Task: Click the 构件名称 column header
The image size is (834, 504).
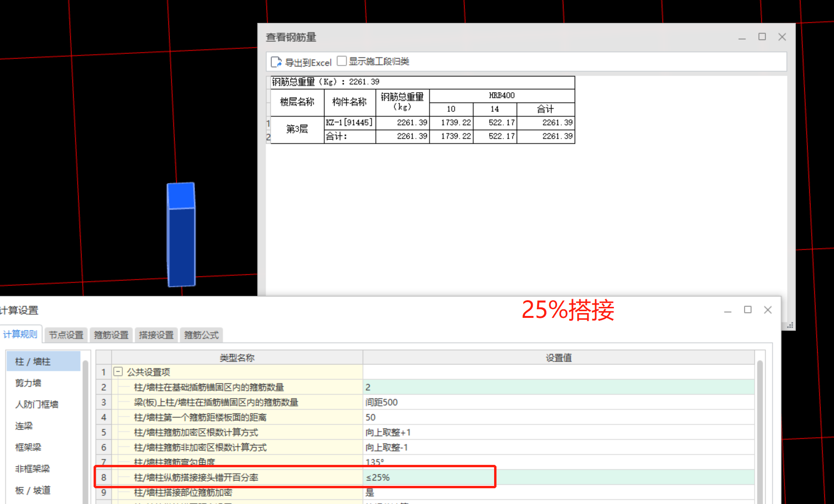Action: tap(350, 102)
